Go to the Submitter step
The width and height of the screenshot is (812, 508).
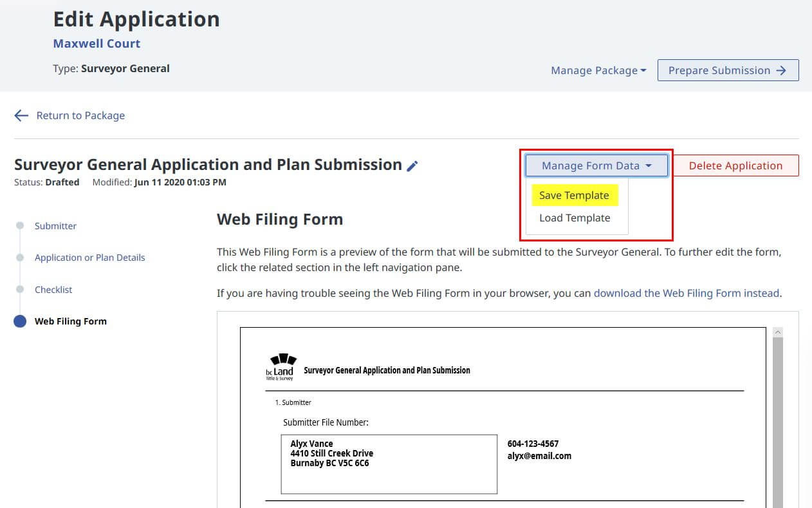(55, 226)
